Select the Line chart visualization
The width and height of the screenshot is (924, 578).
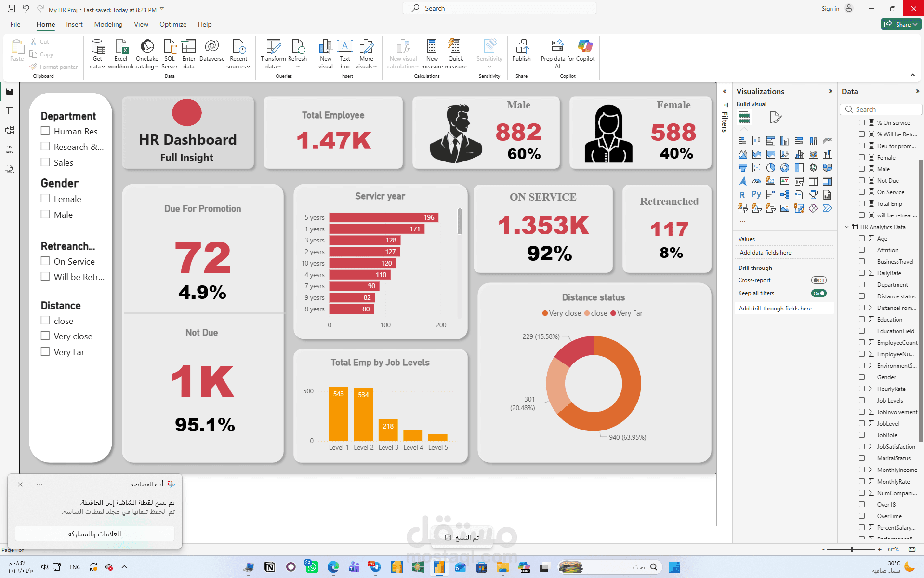[827, 141]
